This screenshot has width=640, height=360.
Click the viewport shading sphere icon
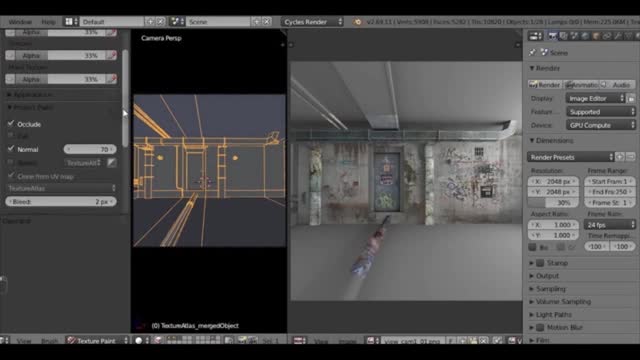[139, 340]
